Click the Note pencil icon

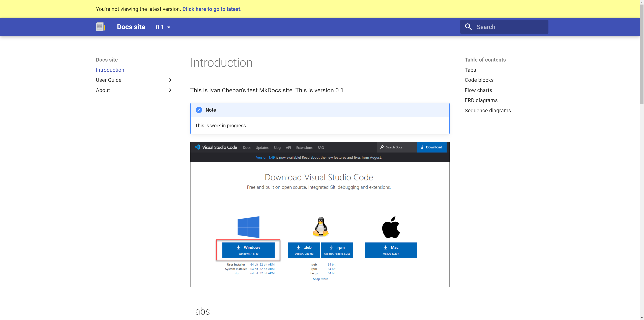coord(199,110)
